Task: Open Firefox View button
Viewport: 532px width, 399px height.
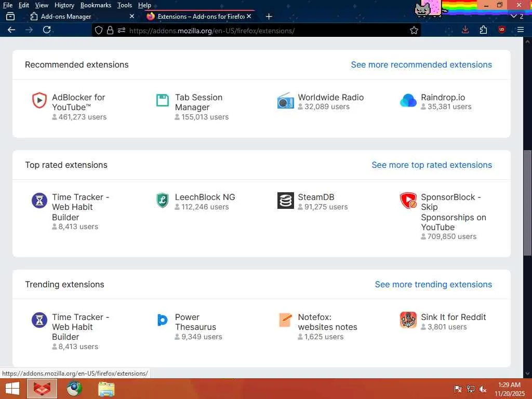Action: (x=10, y=16)
